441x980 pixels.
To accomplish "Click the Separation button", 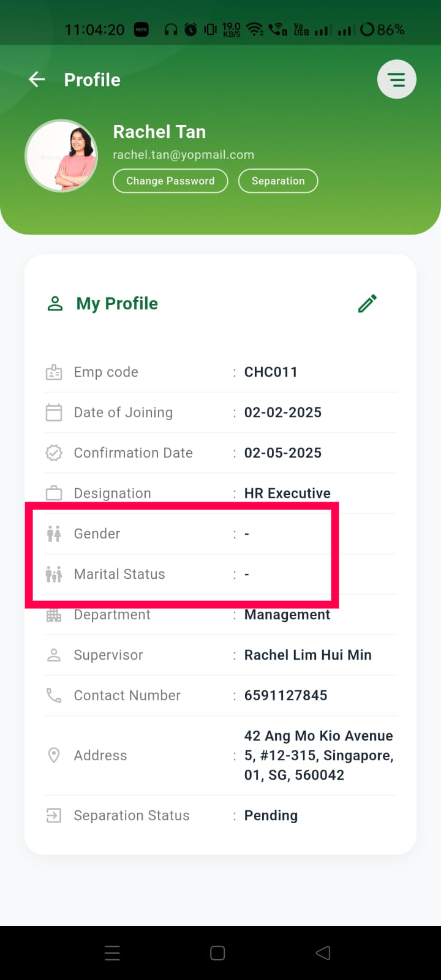I will pos(278,181).
